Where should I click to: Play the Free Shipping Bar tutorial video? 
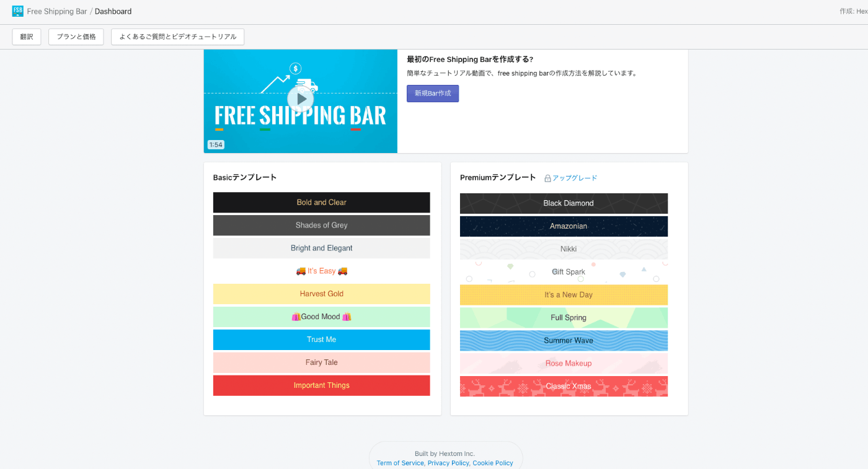tap(301, 99)
